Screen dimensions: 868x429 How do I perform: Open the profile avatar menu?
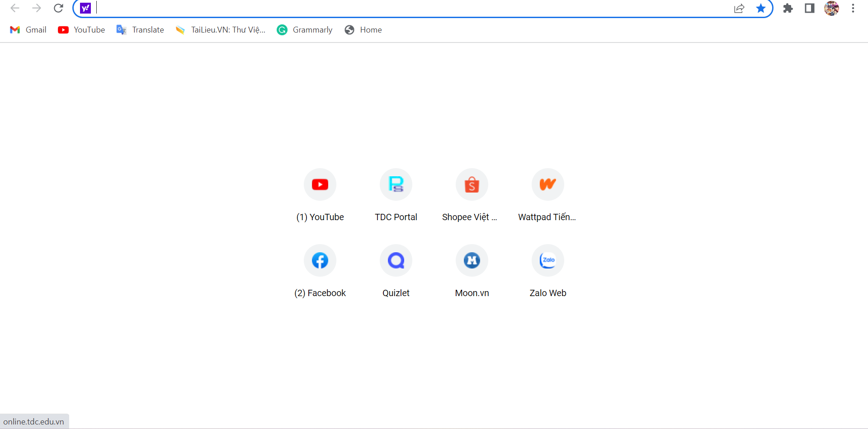831,8
